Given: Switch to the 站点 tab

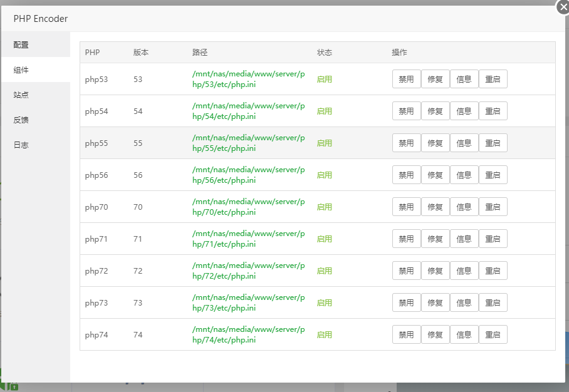Looking at the screenshot, I should pyautogui.click(x=36, y=95).
